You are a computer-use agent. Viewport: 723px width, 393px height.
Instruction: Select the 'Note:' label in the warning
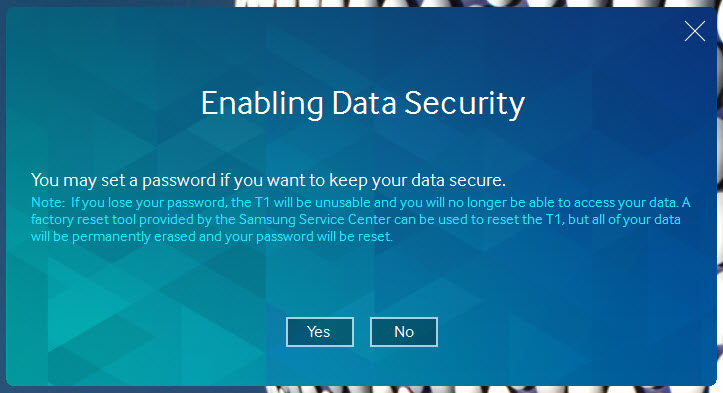(x=48, y=202)
